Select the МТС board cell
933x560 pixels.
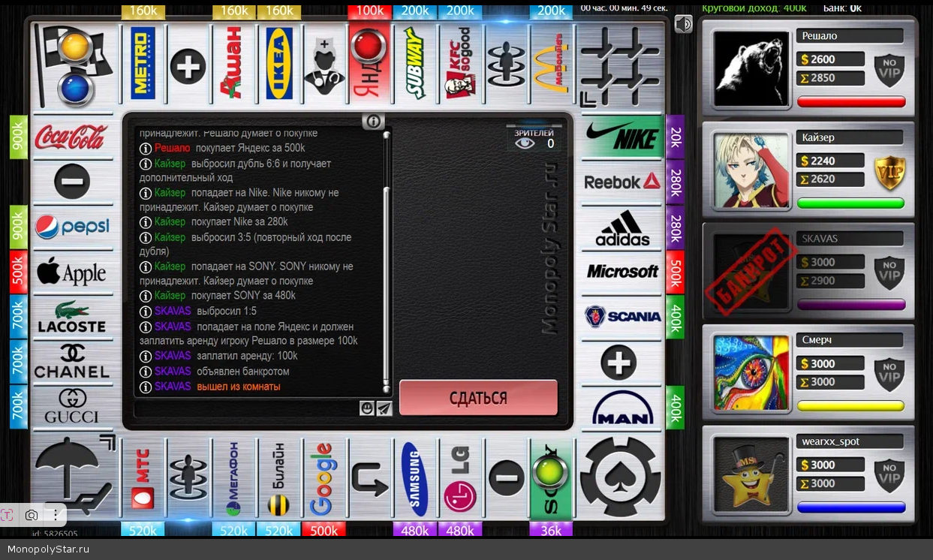click(x=143, y=478)
